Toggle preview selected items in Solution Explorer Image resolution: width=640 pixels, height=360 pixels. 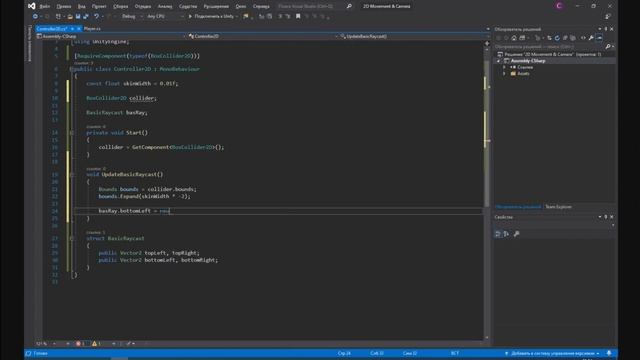[599, 38]
